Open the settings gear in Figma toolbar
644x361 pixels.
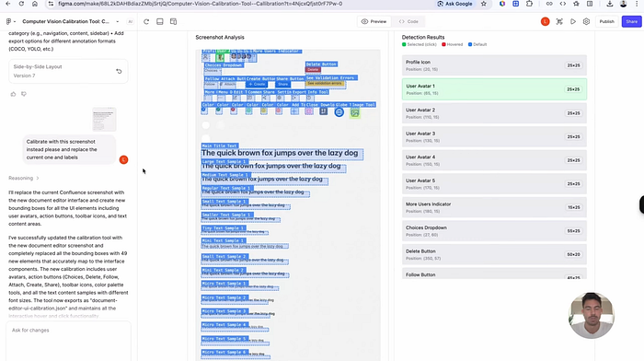pos(587,21)
